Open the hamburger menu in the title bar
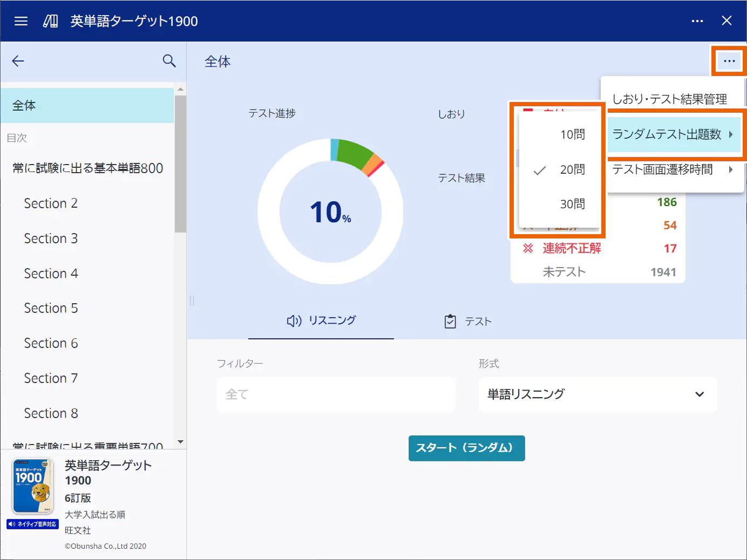This screenshot has height=560, width=747. point(21,21)
